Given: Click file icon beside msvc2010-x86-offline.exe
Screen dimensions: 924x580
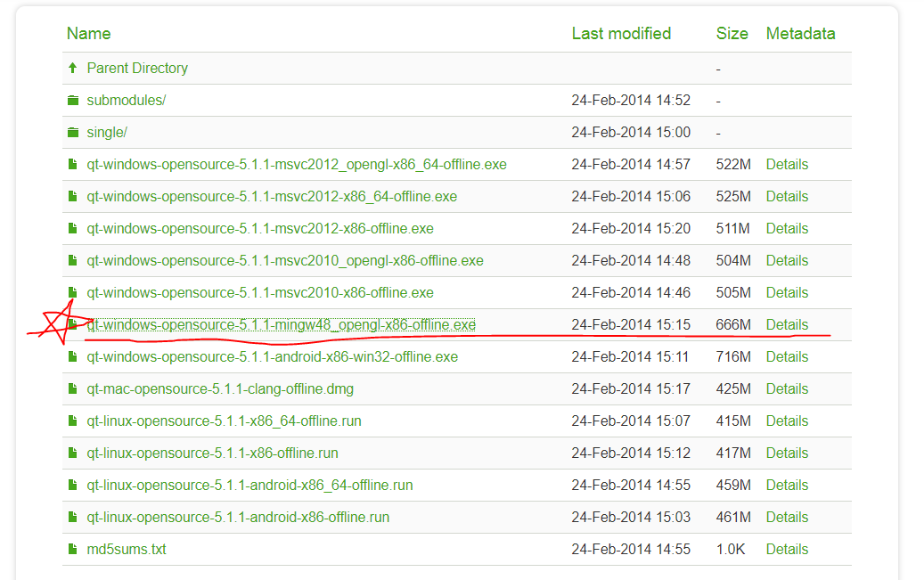Looking at the screenshot, I should point(72,292).
